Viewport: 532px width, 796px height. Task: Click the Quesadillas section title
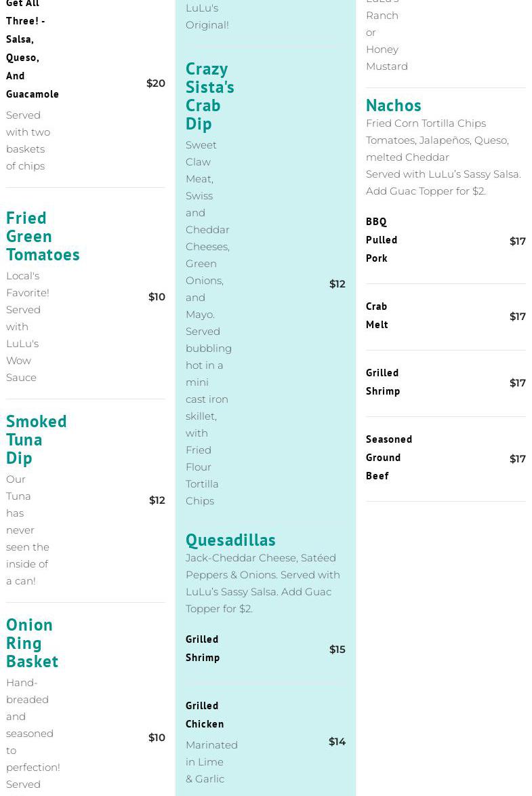click(x=230, y=540)
